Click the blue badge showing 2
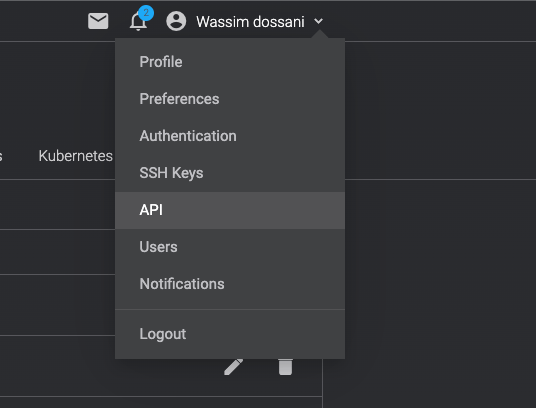Image resolution: width=536 pixels, height=408 pixels. (x=146, y=13)
